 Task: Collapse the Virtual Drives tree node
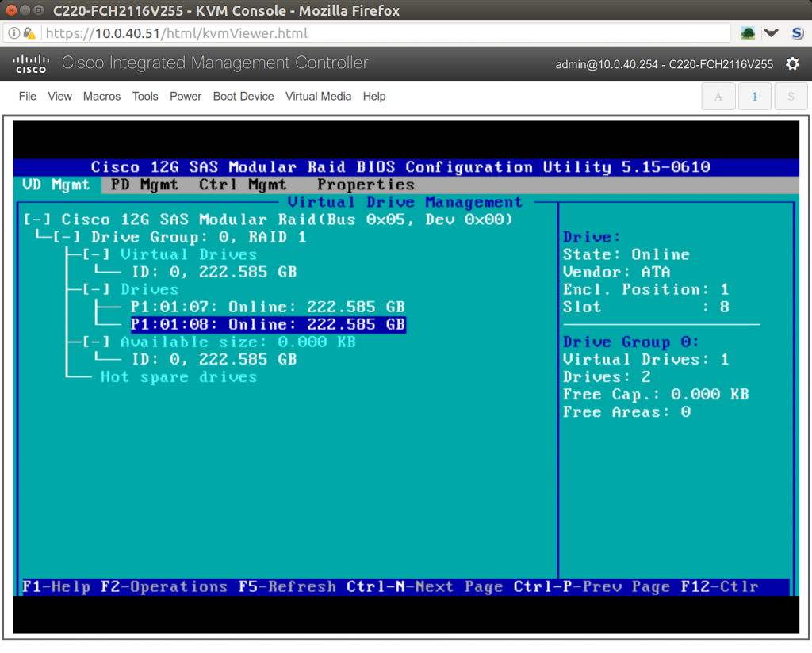96,254
